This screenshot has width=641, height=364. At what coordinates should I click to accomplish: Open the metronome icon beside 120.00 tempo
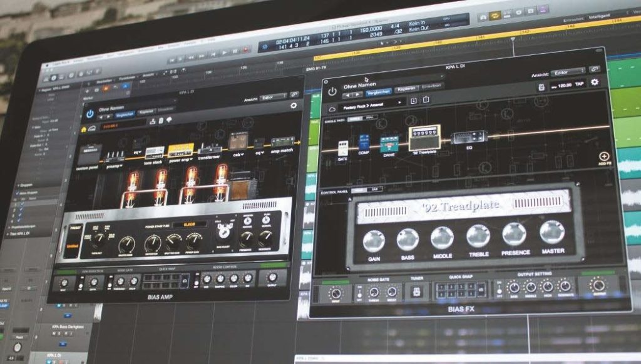click(541, 87)
